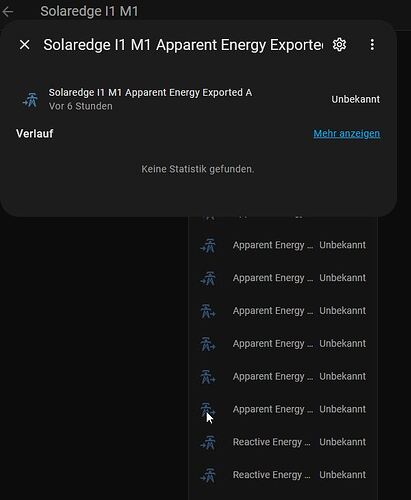The height and width of the screenshot is (500, 411).
Task: Click the Verlauf history heading
Action: (35, 134)
